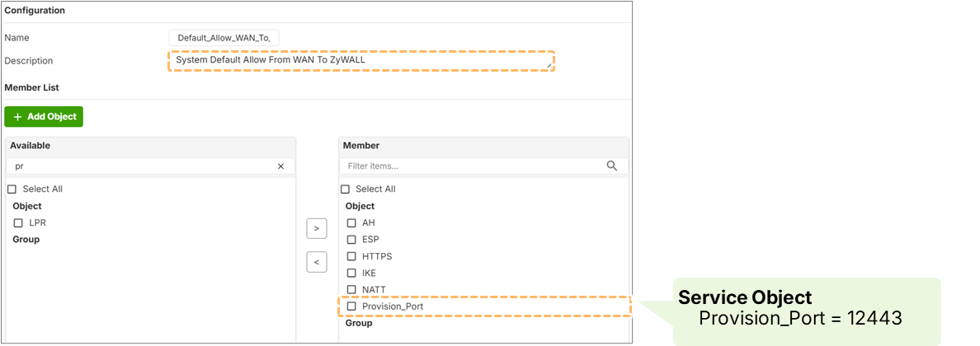Clear the Available search field with X

pyautogui.click(x=280, y=166)
